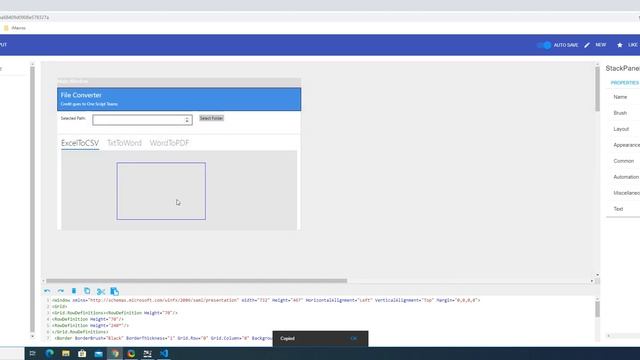Open Visual Studio Code from the taskbar
This screenshot has width=640, height=360.
click(x=164, y=353)
